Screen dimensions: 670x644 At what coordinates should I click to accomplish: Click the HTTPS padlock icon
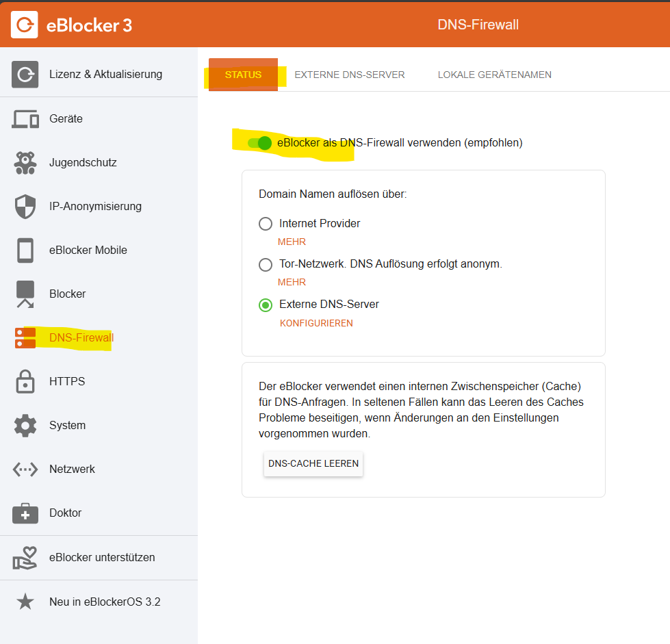point(25,382)
